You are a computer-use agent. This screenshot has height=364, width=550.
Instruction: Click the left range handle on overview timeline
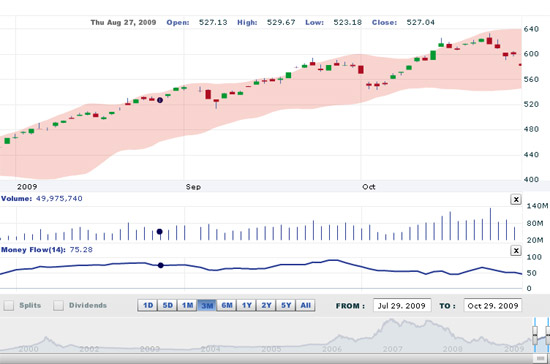535,335
